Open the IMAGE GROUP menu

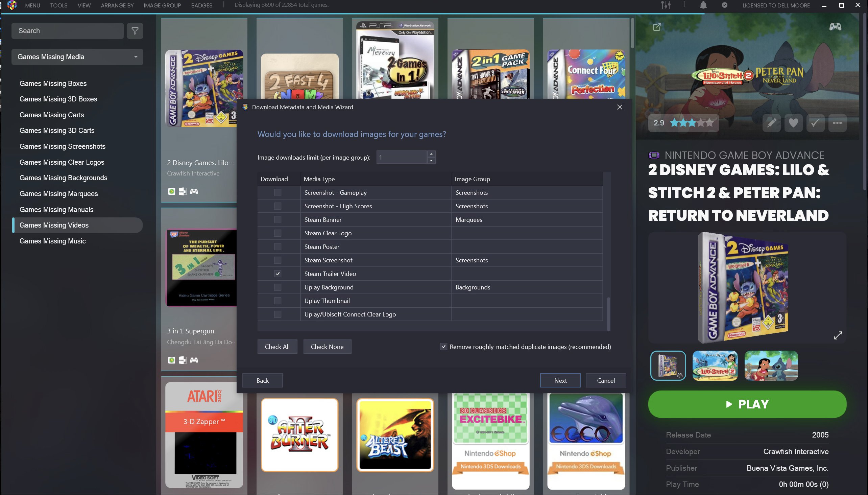[162, 5]
